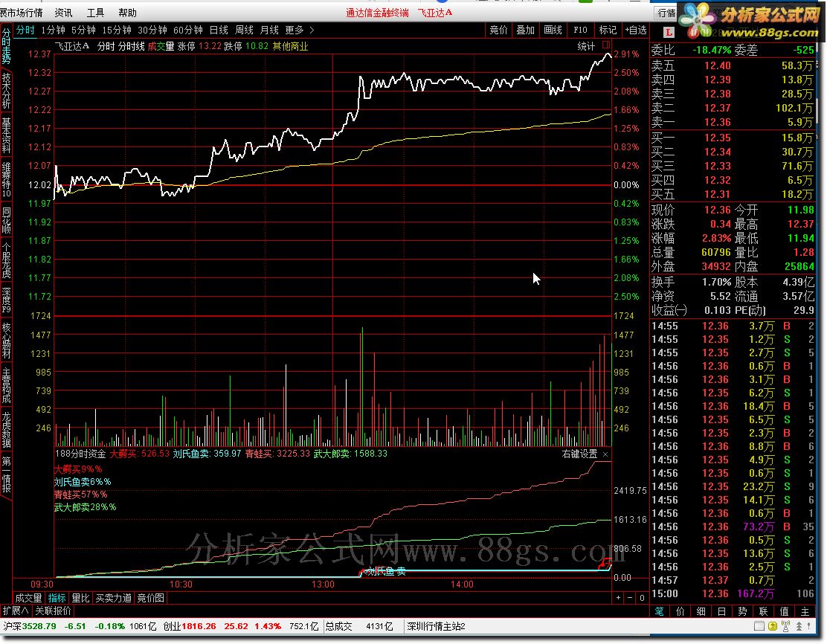Switch to 30分钟 period
Image resolution: width=827 pixels, height=644 pixels.
click(152, 30)
